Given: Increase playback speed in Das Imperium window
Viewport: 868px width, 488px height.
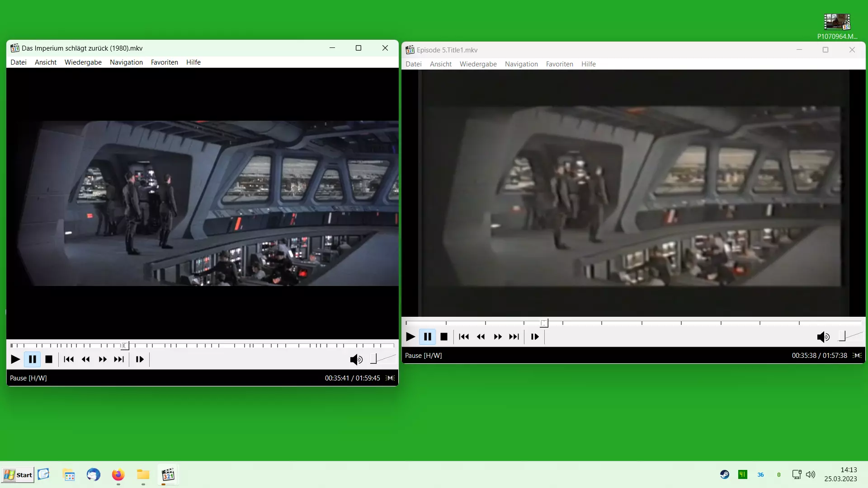Looking at the screenshot, I should [103, 359].
